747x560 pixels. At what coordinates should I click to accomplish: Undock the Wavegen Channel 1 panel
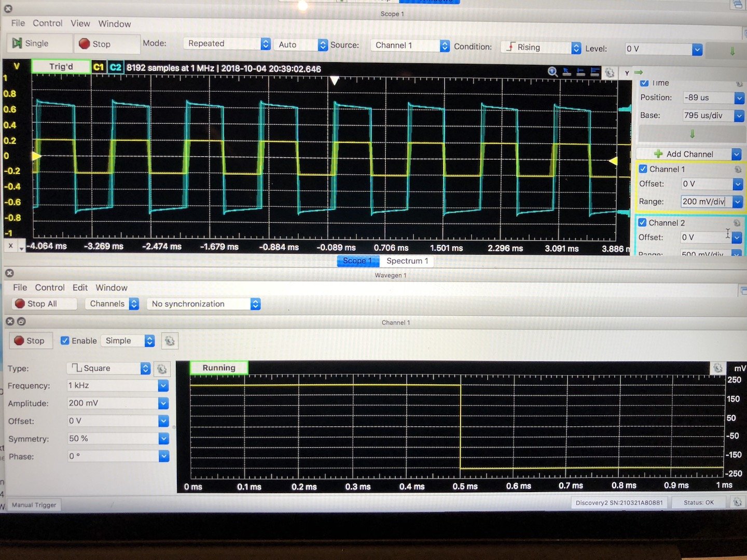coord(21,321)
